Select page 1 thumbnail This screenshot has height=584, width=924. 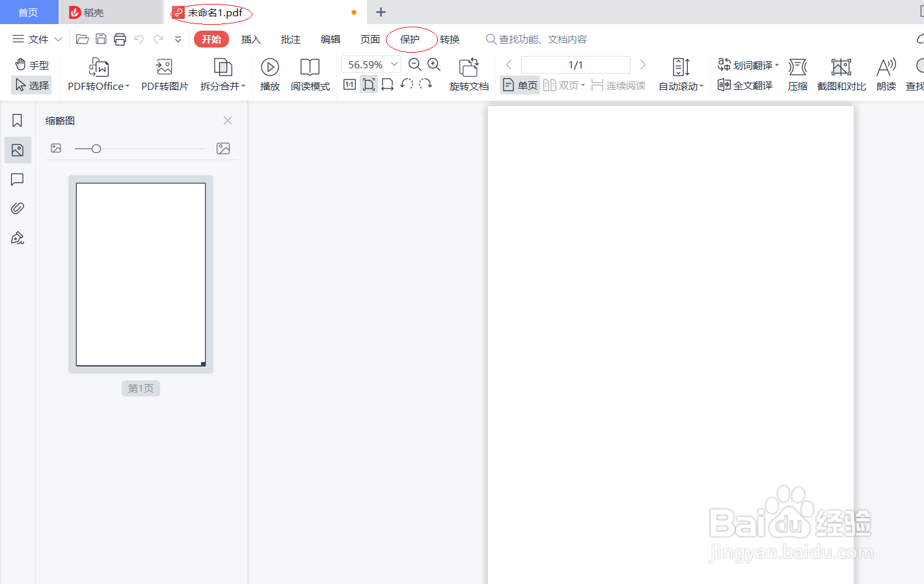(141, 274)
